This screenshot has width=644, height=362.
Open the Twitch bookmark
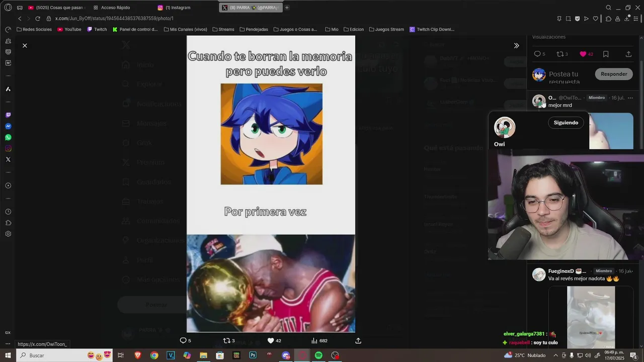(97, 30)
